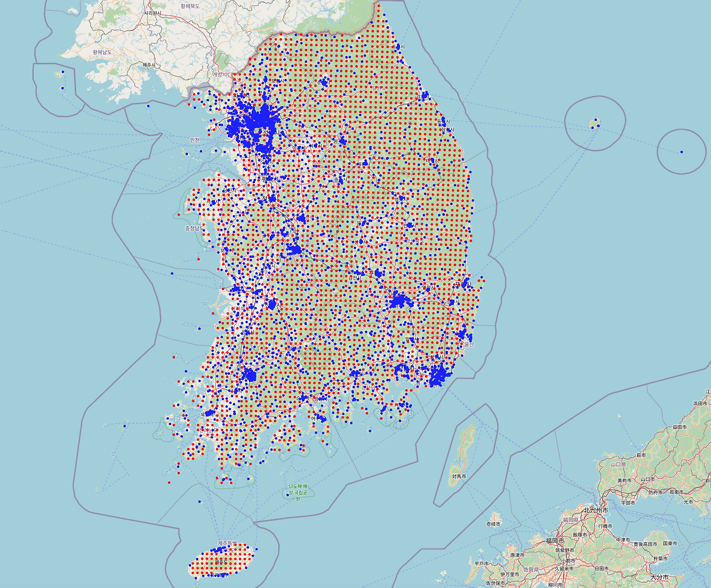
Task: Select the 浜田市 city label
Action: (701, 403)
